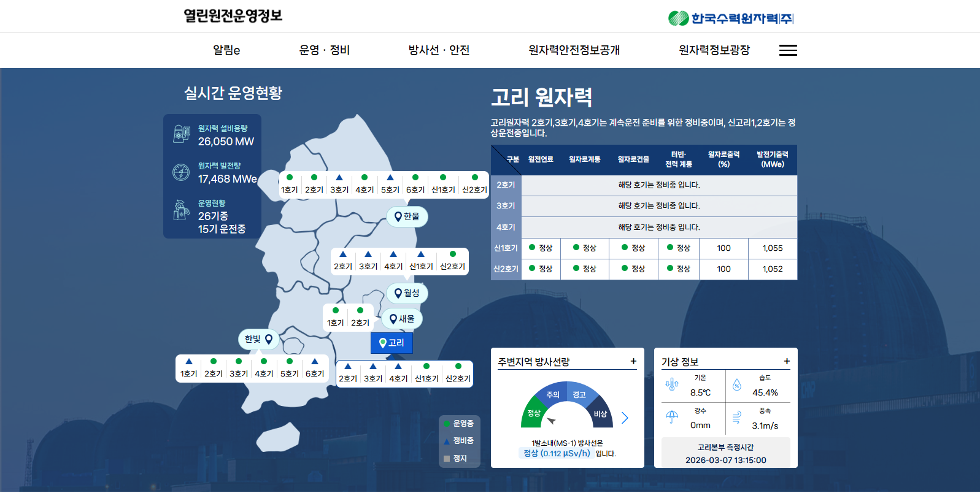Click 발전기출력 (MWe) column header
Screen dimensions: 980x493
pyautogui.click(x=773, y=159)
